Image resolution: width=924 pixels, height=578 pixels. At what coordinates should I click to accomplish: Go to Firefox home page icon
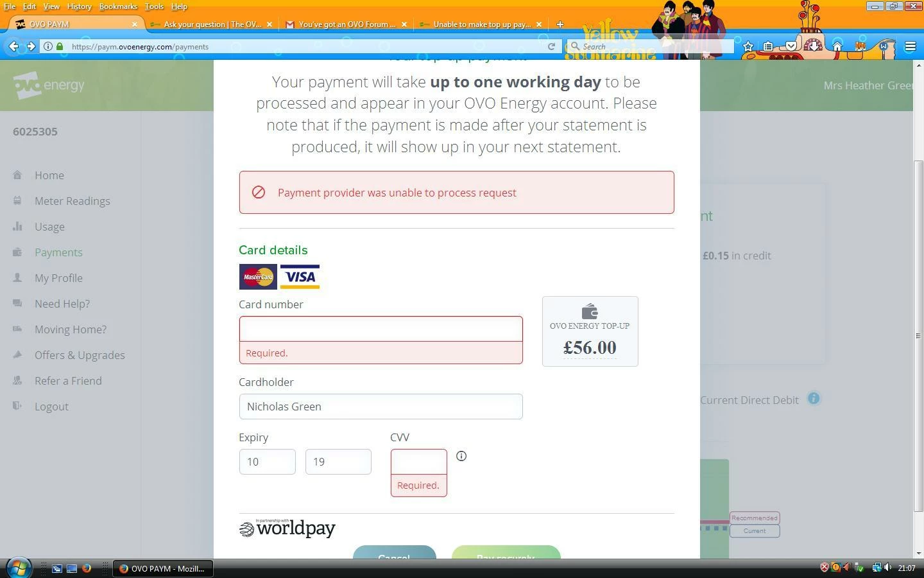837,46
